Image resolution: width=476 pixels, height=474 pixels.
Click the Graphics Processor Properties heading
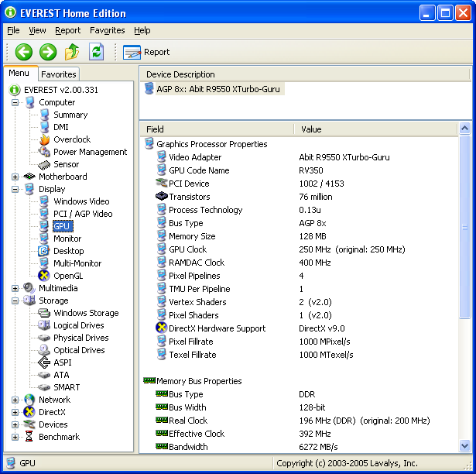pos(211,144)
